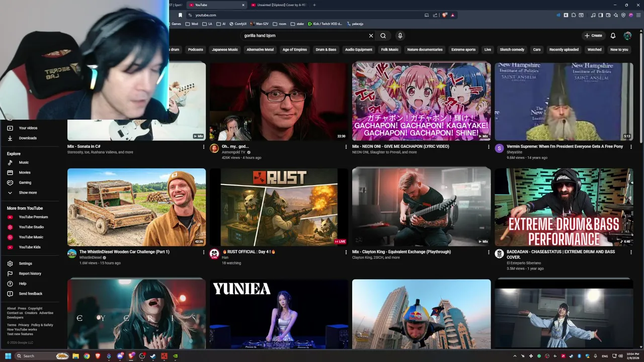
Task: Open the ComfyUI bookmark
Action: pyautogui.click(x=238, y=24)
